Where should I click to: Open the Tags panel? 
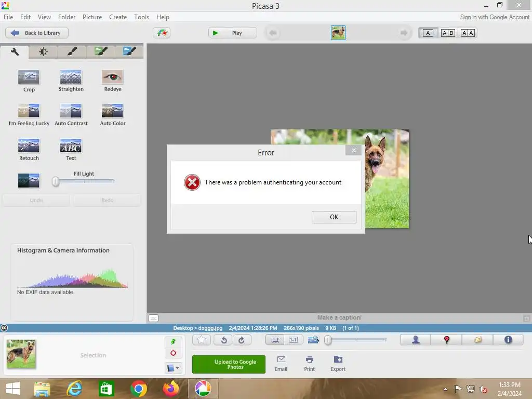(477, 340)
